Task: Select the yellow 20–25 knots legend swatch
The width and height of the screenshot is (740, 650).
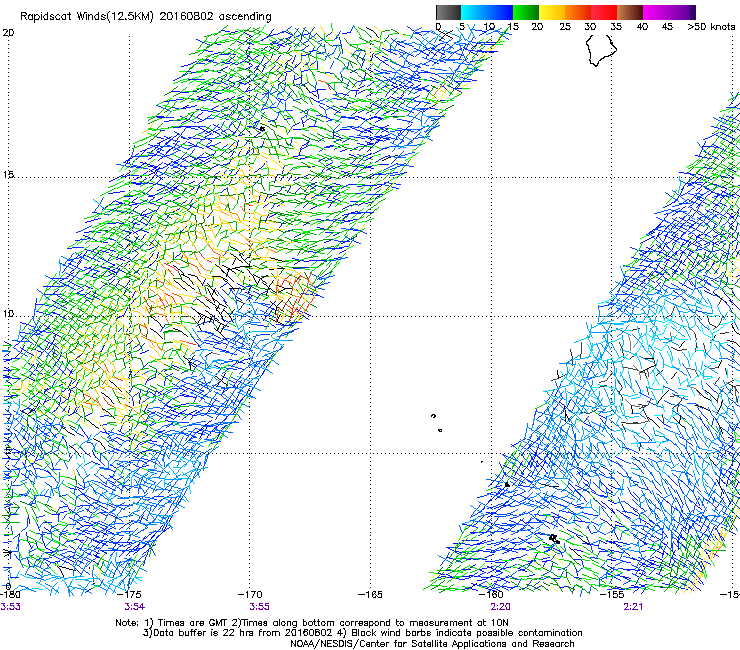Action: coord(552,12)
